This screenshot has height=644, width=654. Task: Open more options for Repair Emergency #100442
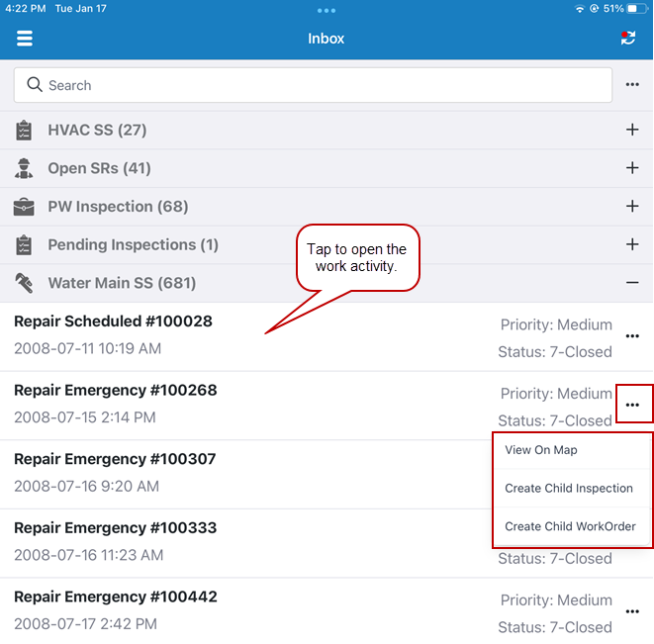632,612
